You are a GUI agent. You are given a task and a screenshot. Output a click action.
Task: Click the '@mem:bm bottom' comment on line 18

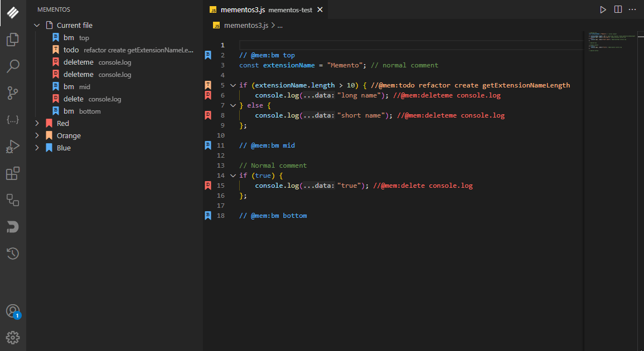coord(273,216)
